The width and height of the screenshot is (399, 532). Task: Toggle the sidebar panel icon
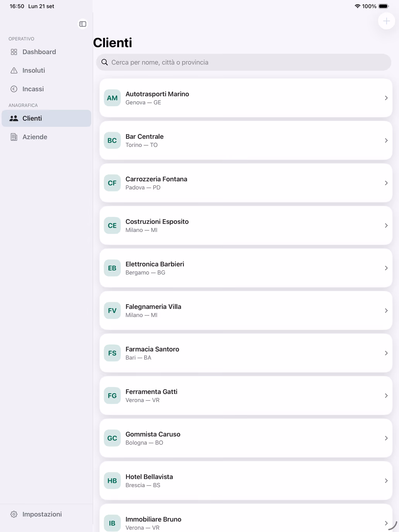coord(83,24)
